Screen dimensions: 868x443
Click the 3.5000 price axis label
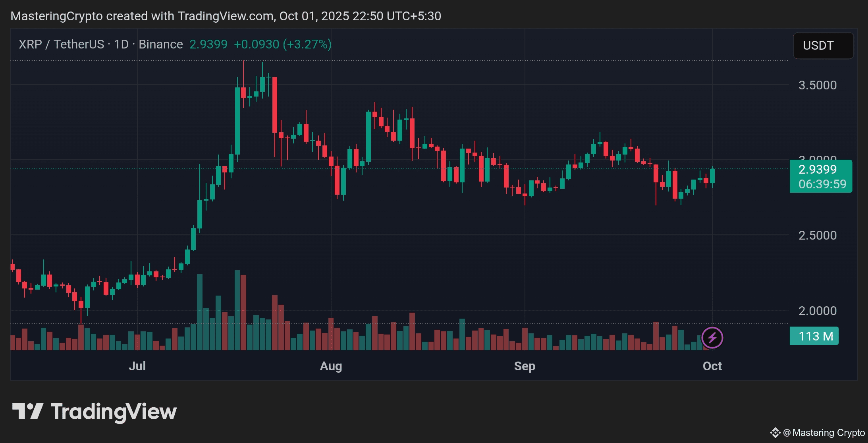pos(817,85)
